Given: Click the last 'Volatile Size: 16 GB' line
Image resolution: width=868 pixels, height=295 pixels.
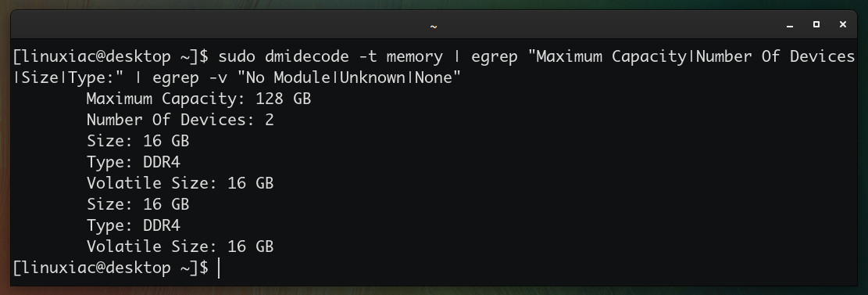Looking at the screenshot, I should click(180, 246).
